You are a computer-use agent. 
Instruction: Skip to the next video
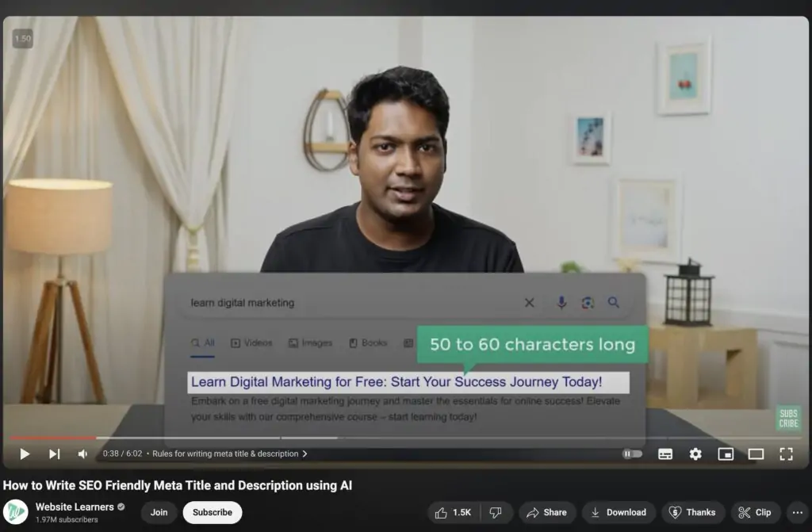54,454
